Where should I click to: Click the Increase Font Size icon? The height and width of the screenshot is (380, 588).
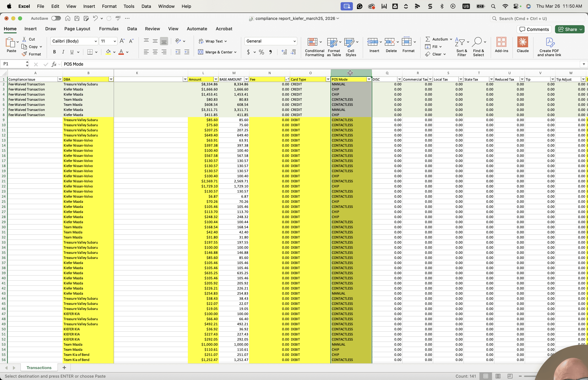point(122,41)
